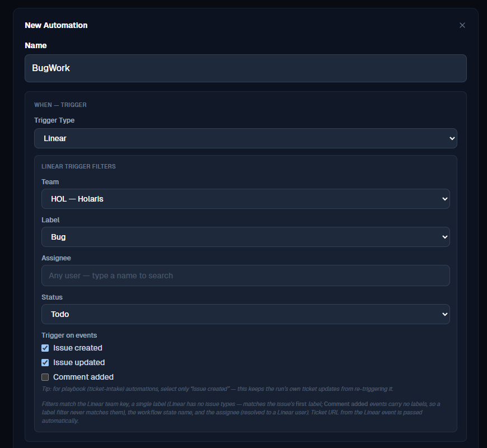This screenshot has height=448, width=487.
Task: Click the filters explanation paragraph starting with Filters match
Action: [241, 412]
